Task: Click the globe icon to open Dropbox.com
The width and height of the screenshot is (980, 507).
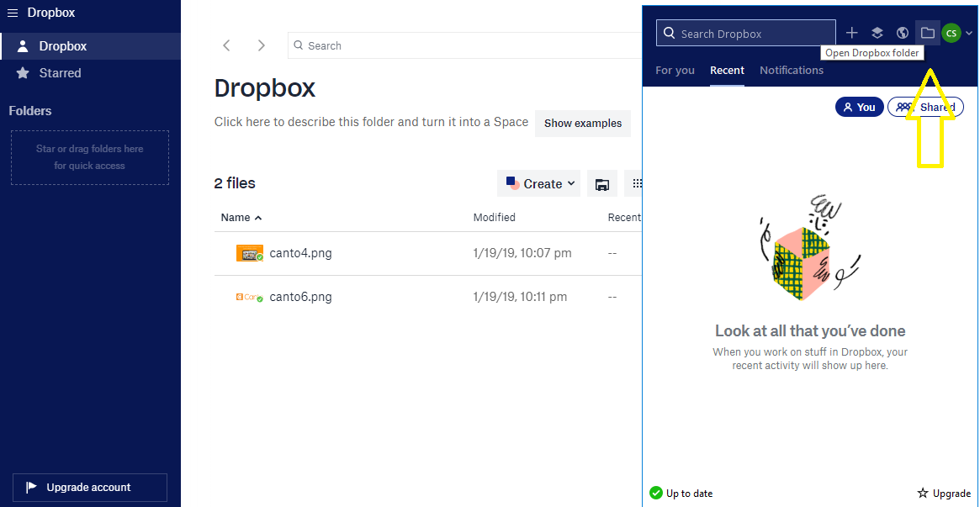Action: coord(902,33)
